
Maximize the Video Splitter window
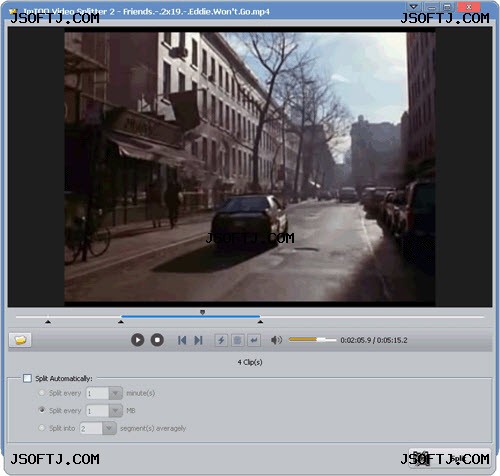coord(447,7)
